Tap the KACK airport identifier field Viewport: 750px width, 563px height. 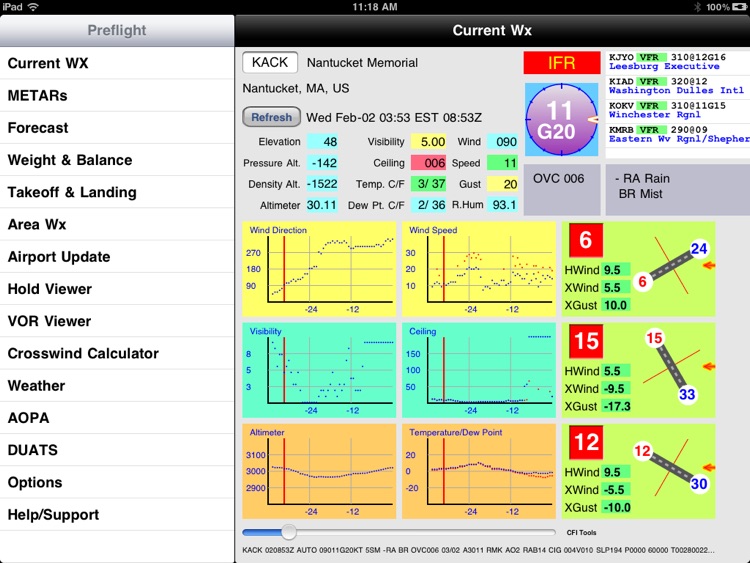(270, 63)
